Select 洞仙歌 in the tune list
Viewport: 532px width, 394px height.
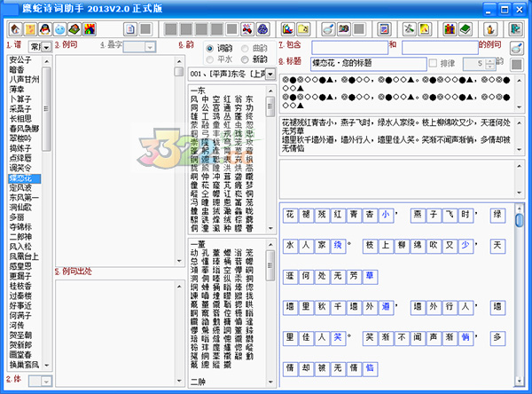pyautogui.click(x=20, y=207)
